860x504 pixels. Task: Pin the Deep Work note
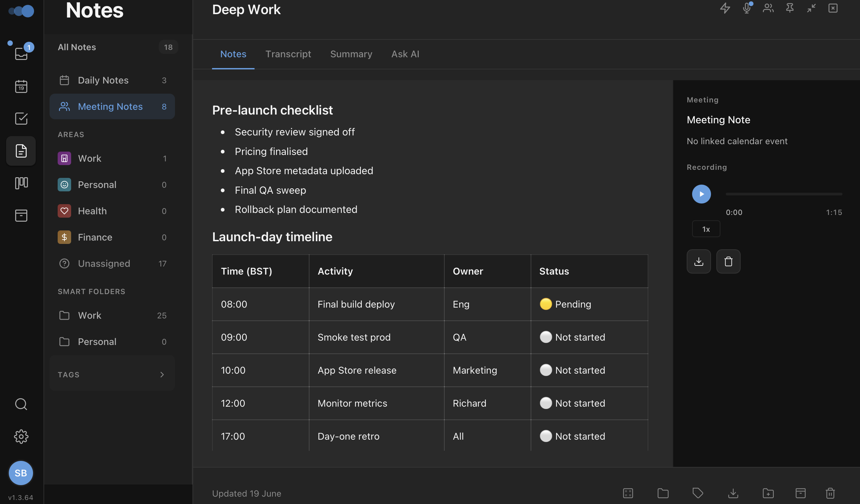pyautogui.click(x=790, y=8)
